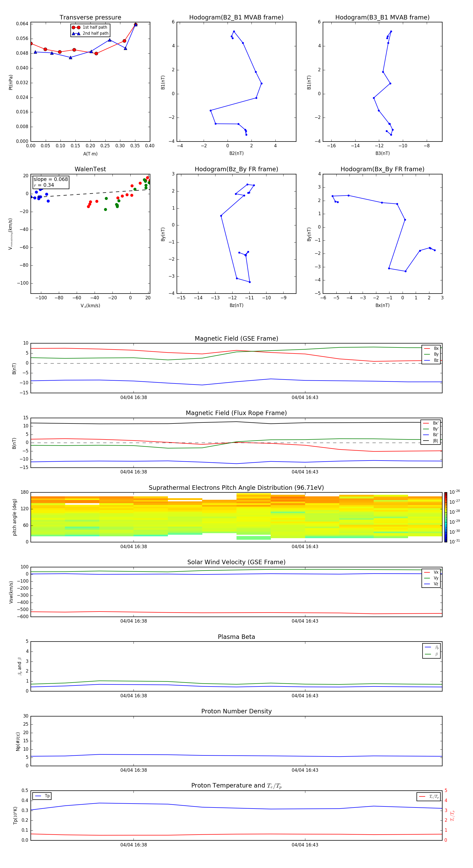473x868 pixels.
Task: Click the Vz legend entry in velocity plot
Action: click(431, 584)
